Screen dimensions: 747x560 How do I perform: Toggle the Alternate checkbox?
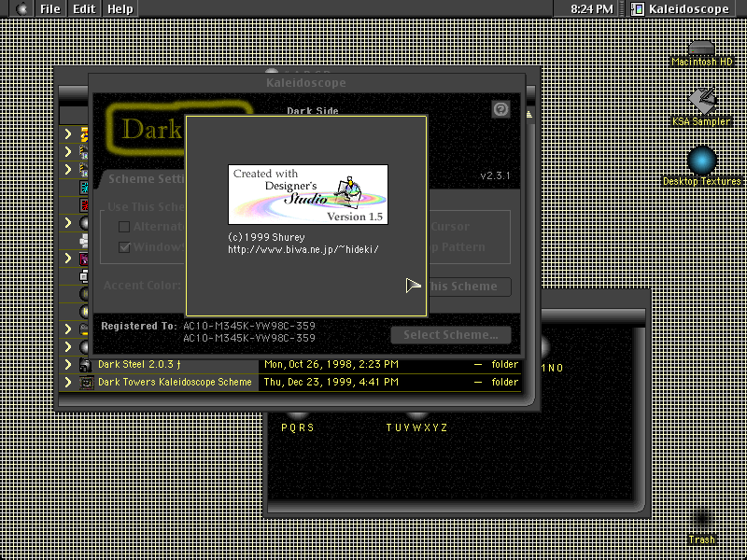point(124,226)
